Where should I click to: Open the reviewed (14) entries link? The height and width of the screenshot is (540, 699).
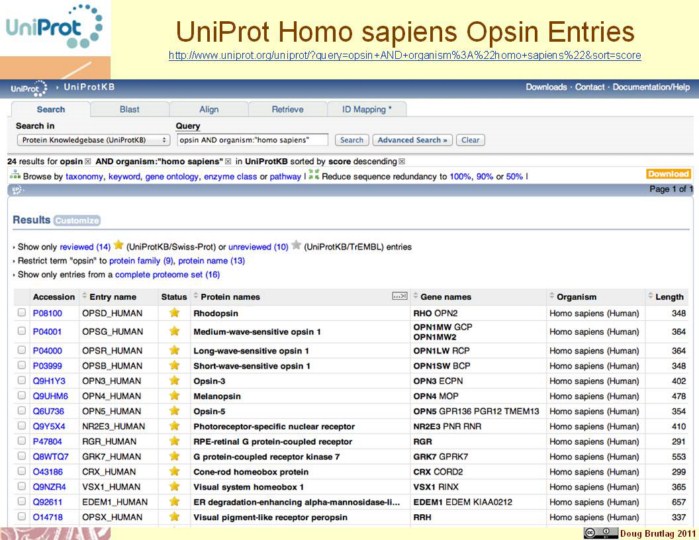[x=85, y=246]
